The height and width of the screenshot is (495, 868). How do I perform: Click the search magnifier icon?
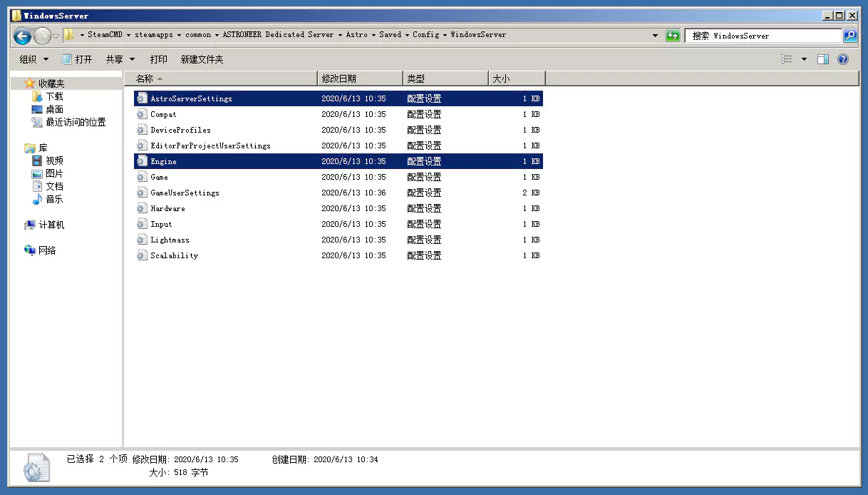850,35
